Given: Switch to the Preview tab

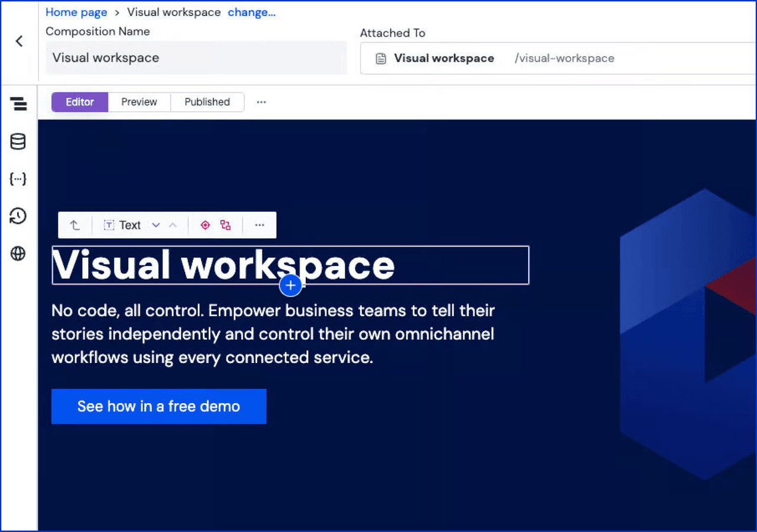Looking at the screenshot, I should 139,102.
